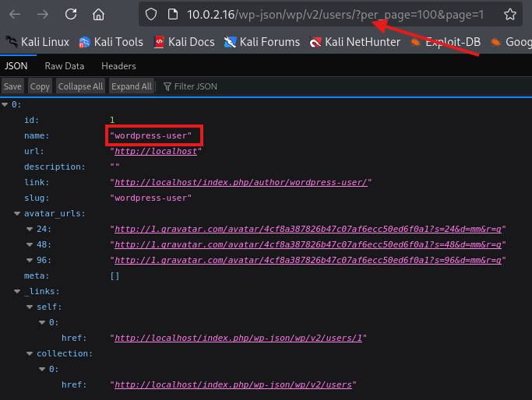Switch to the Headers tab
The height and width of the screenshot is (400, 532).
118,66
